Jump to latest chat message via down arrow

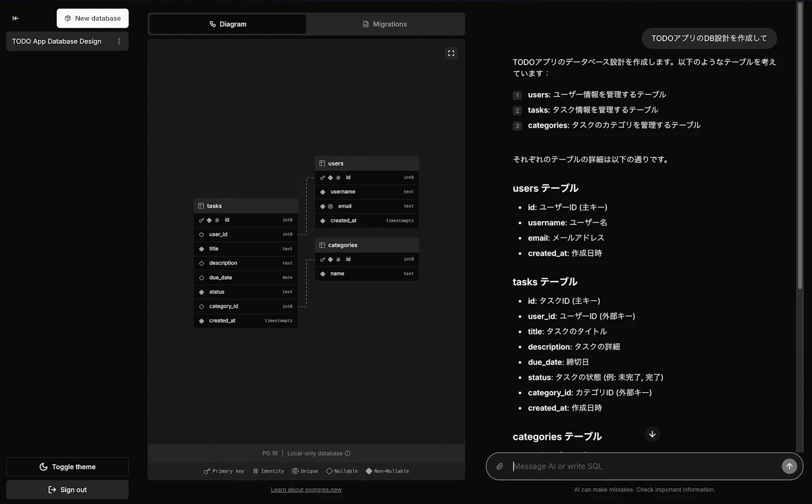coord(652,434)
